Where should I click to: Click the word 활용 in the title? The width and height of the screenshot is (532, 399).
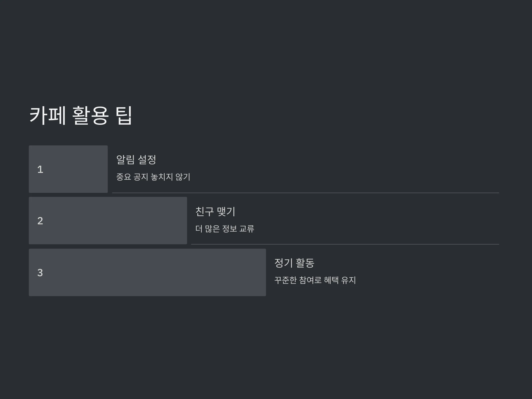pyautogui.click(x=90, y=115)
